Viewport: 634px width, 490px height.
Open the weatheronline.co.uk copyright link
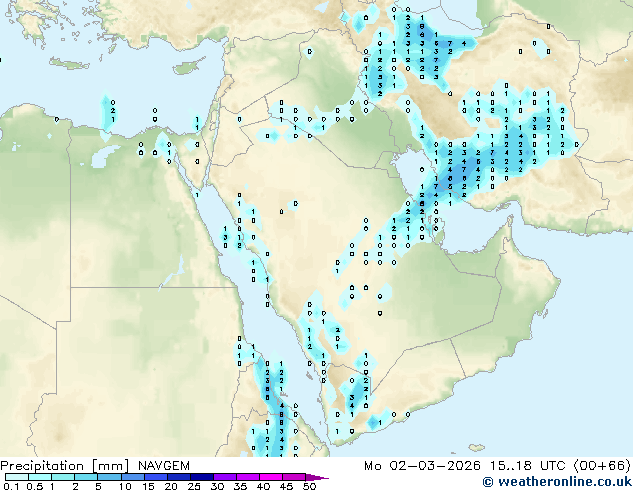(557, 482)
